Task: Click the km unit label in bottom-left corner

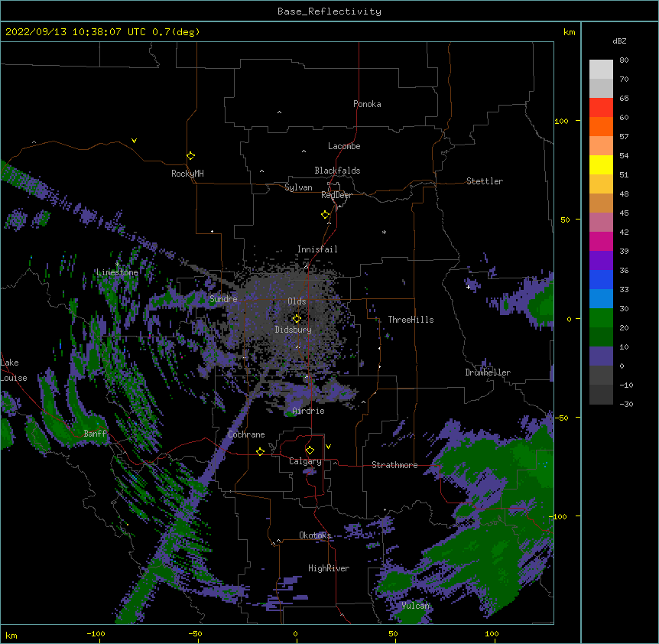Action: pyautogui.click(x=11, y=635)
